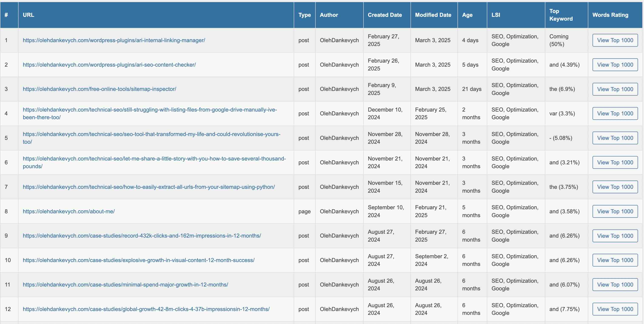Screen dimensions: 644x324
Task: Open the ari-seo-content-checker URL link
Action: (x=109, y=65)
